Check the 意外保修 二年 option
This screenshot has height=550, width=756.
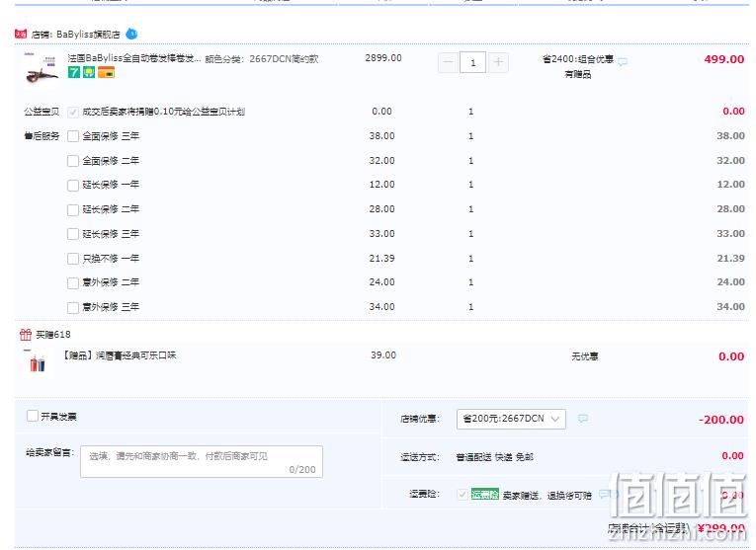click(x=73, y=283)
